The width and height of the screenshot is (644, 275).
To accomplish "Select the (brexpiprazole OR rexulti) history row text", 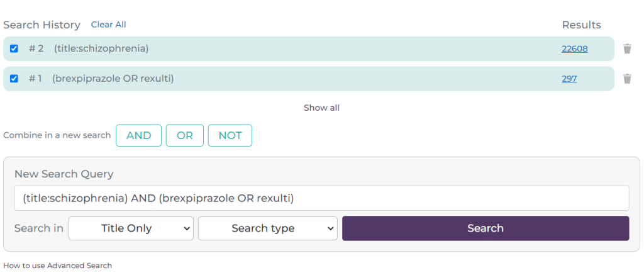I will [x=113, y=79].
